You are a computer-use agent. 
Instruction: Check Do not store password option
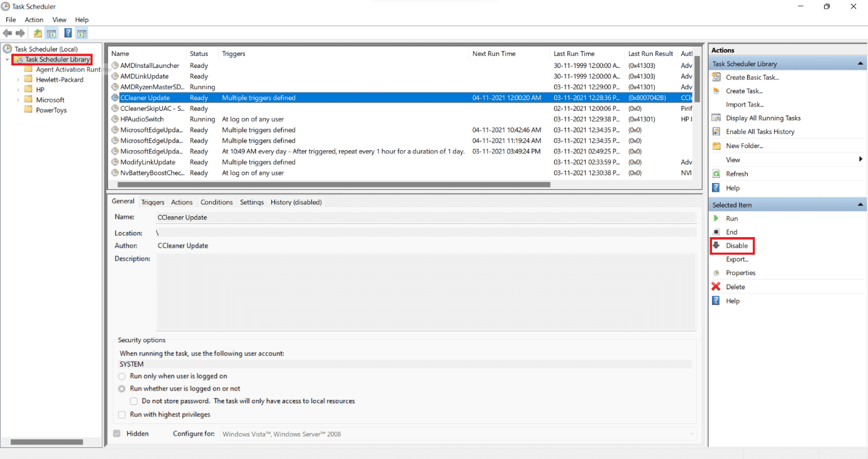(134, 401)
